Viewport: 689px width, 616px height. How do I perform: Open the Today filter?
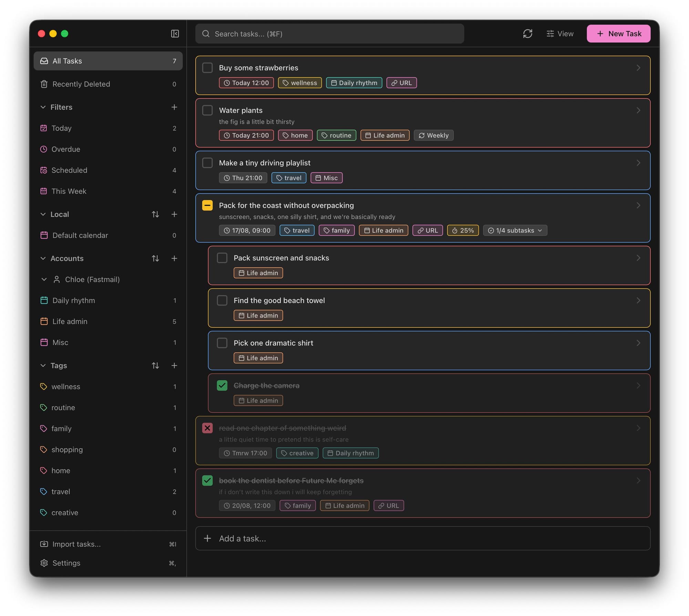108,128
